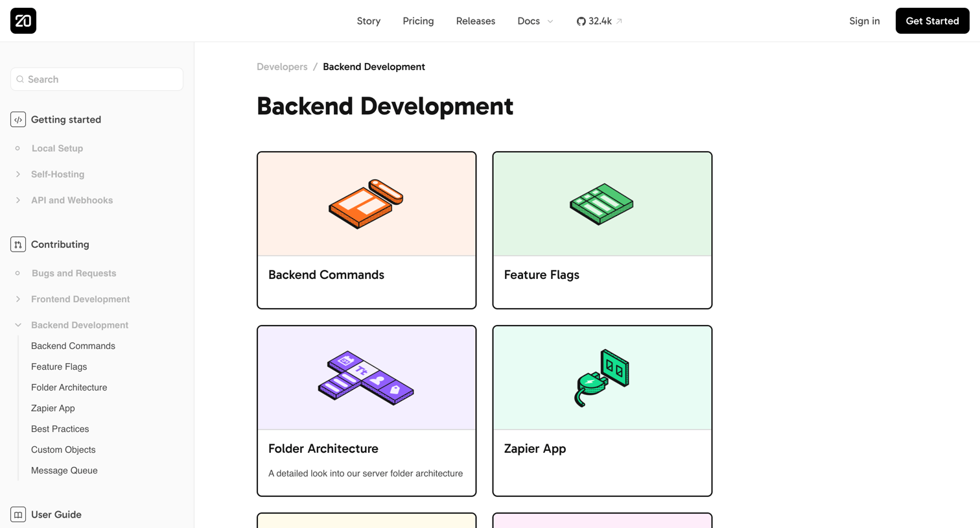Click the Backend Development sidebar label
Viewport: 980px width, 528px height.
pos(80,325)
